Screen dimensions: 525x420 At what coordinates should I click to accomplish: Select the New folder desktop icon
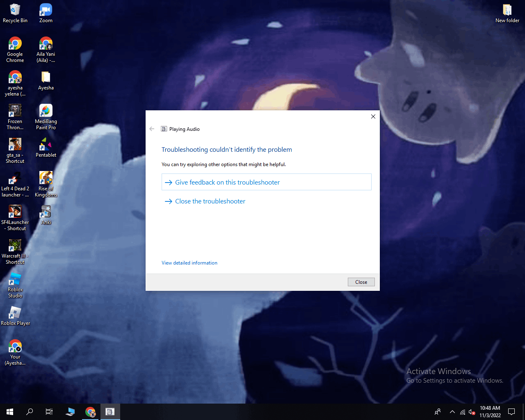tap(507, 13)
